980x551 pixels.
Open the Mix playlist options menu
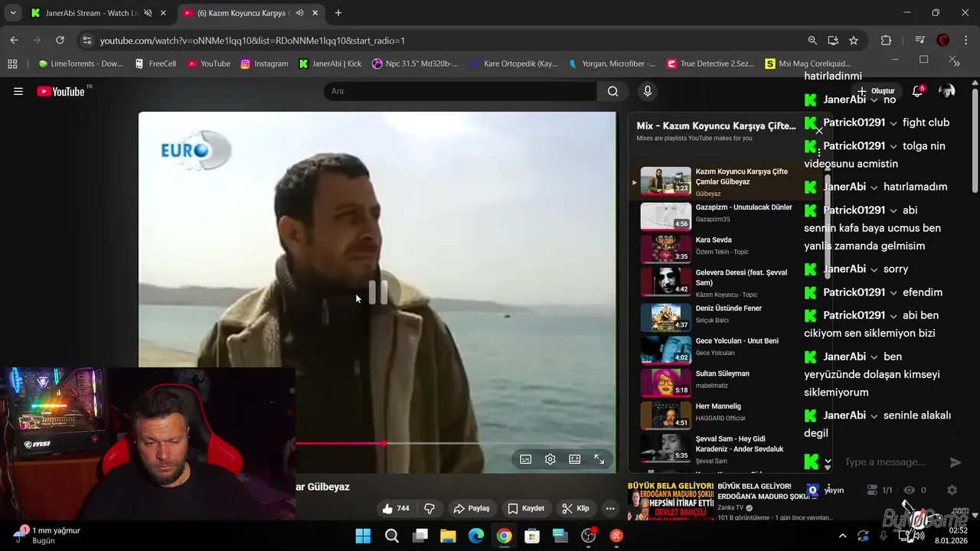(819, 152)
